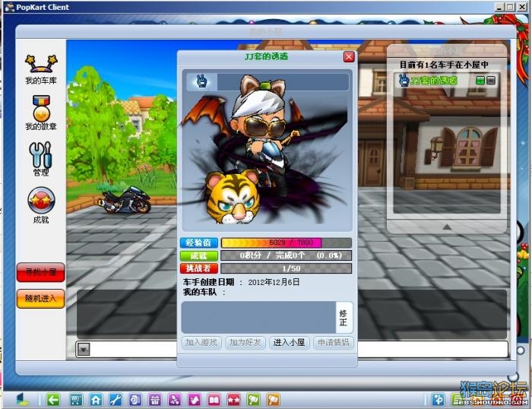Image resolution: width=532 pixels, height=409 pixels.
Task: Click the green flag toolbar icon
Action: tap(253, 400)
